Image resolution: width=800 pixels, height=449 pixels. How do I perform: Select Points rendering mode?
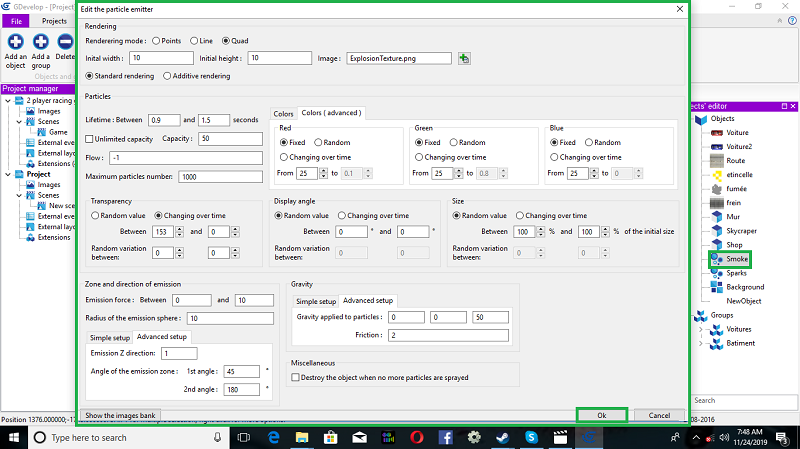tap(156, 41)
